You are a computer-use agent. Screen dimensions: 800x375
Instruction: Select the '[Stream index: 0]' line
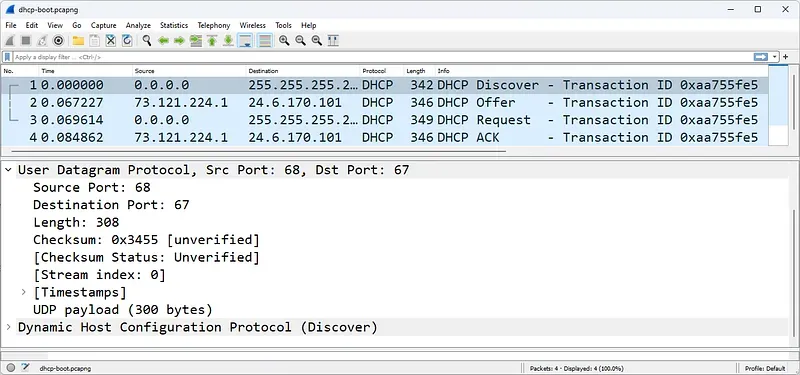pos(99,274)
